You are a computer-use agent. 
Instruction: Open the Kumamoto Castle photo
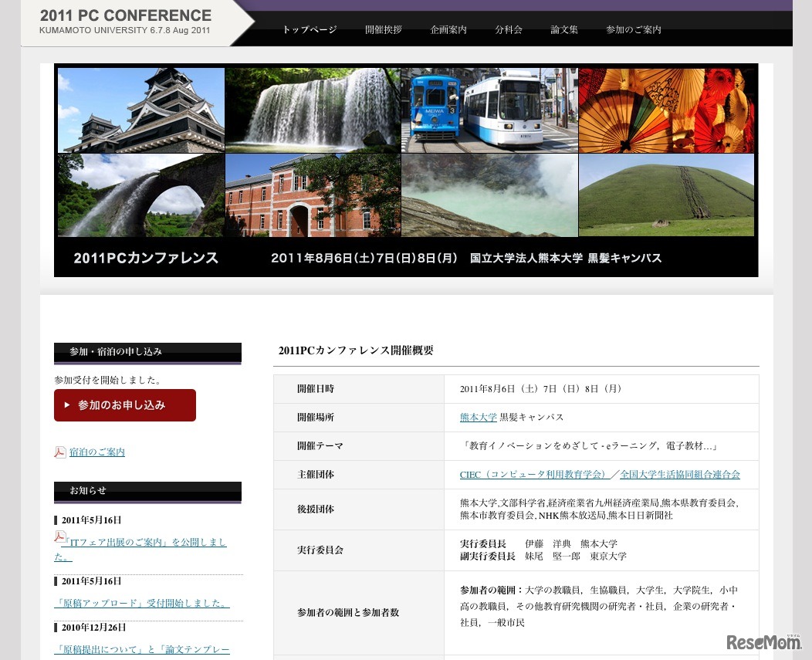(x=140, y=110)
